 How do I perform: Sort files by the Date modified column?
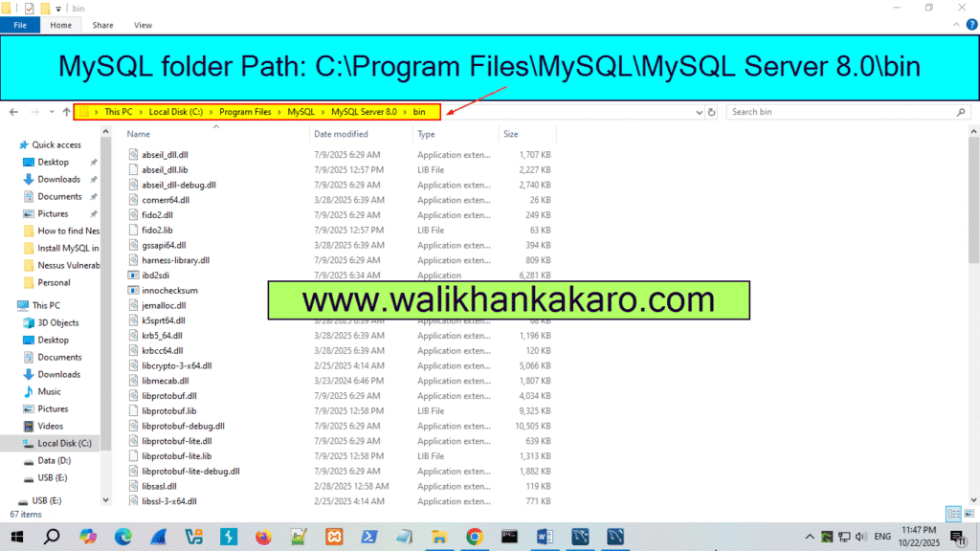click(341, 134)
